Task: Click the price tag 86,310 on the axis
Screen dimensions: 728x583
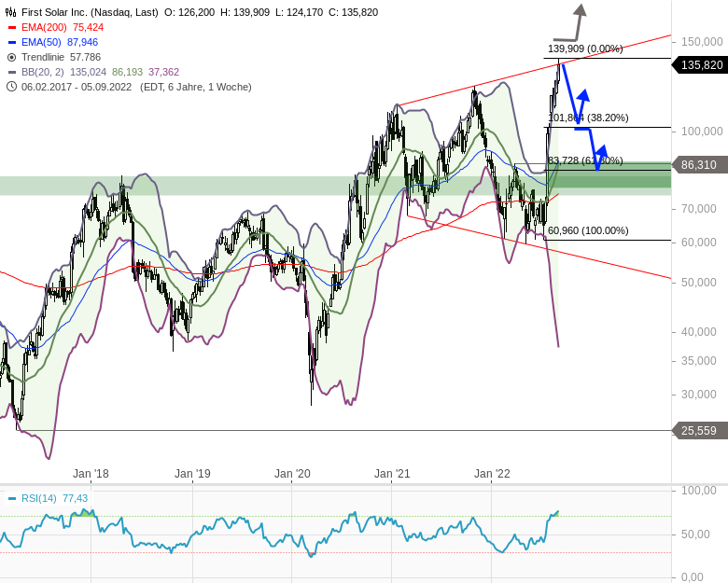Action: click(x=700, y=165)
